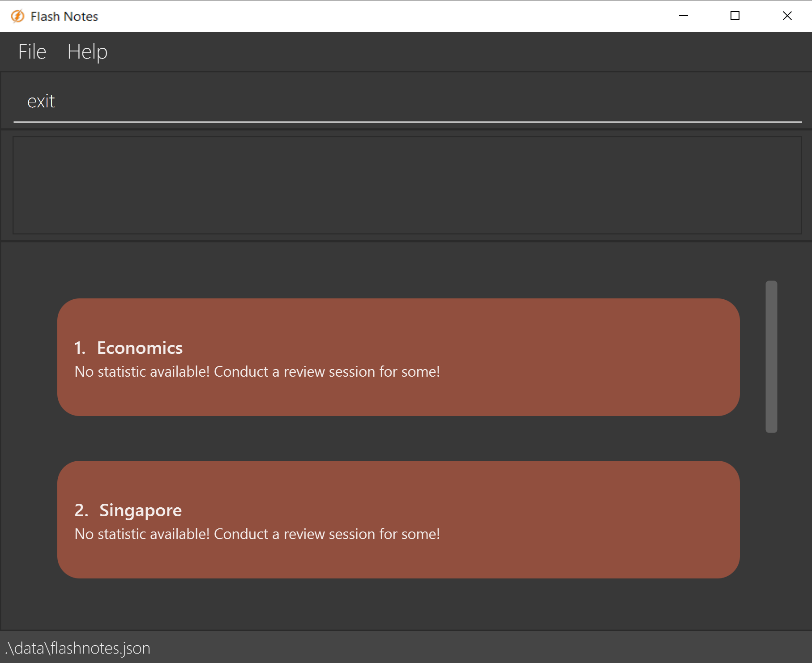Select the Economics deck card

click(x=398, y=357)
